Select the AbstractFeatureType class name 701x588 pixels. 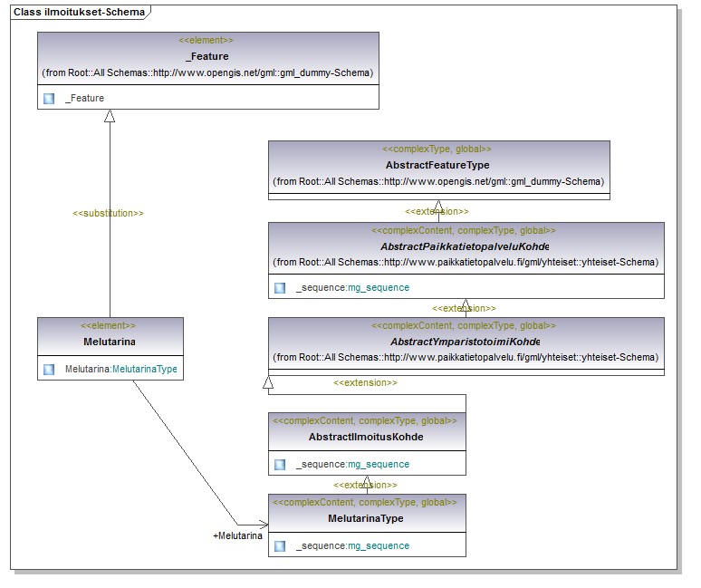coord(437,166)
